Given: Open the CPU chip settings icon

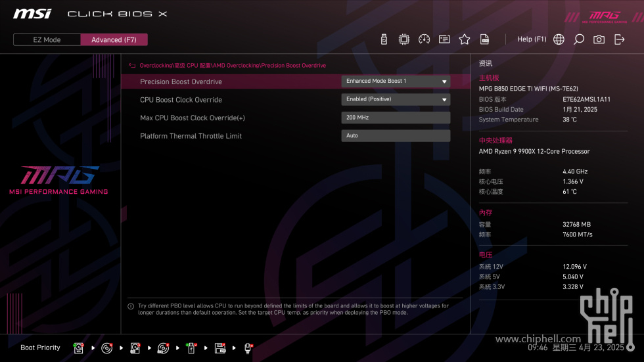Looking at the screenshot, I should [403, 39].
